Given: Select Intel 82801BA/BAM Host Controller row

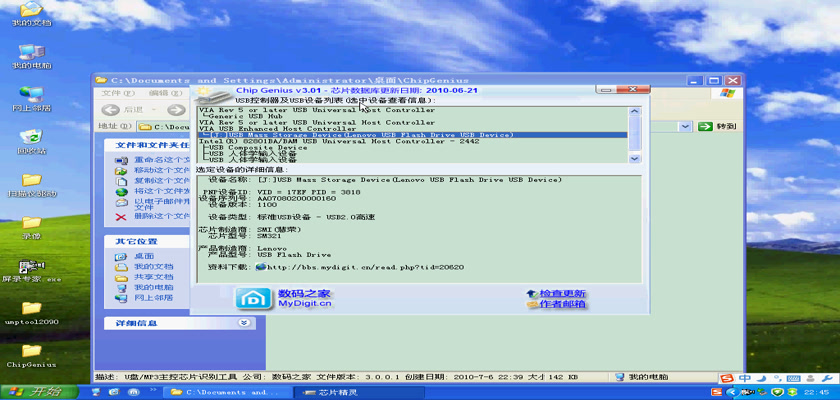Looking at the screenshot, I should pyautogui.click(x=339, y=141).
